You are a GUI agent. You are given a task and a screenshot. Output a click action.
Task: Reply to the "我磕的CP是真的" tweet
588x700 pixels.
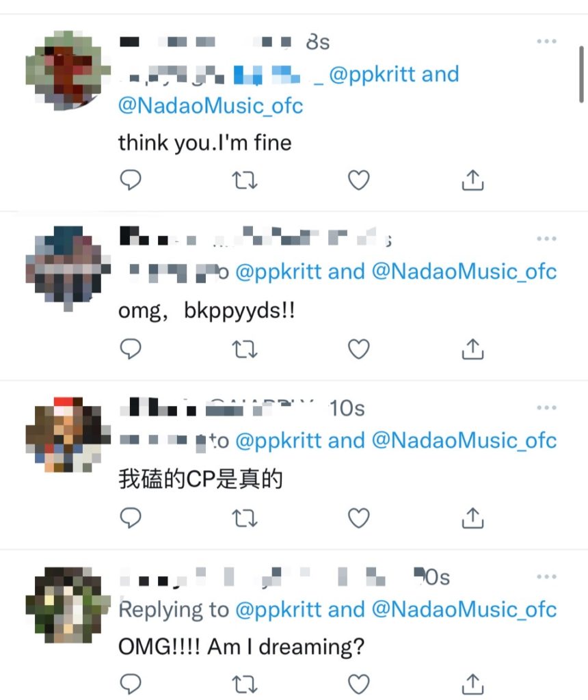(131, 518)
